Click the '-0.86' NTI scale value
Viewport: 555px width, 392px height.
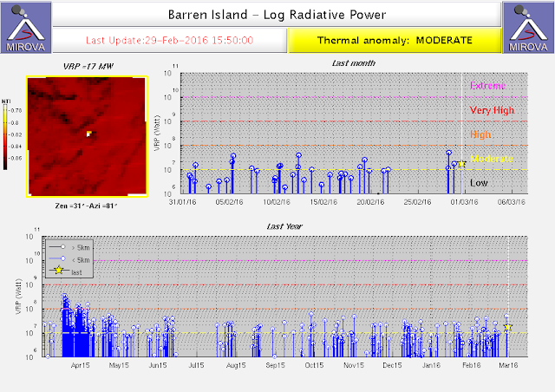point(16,159)
